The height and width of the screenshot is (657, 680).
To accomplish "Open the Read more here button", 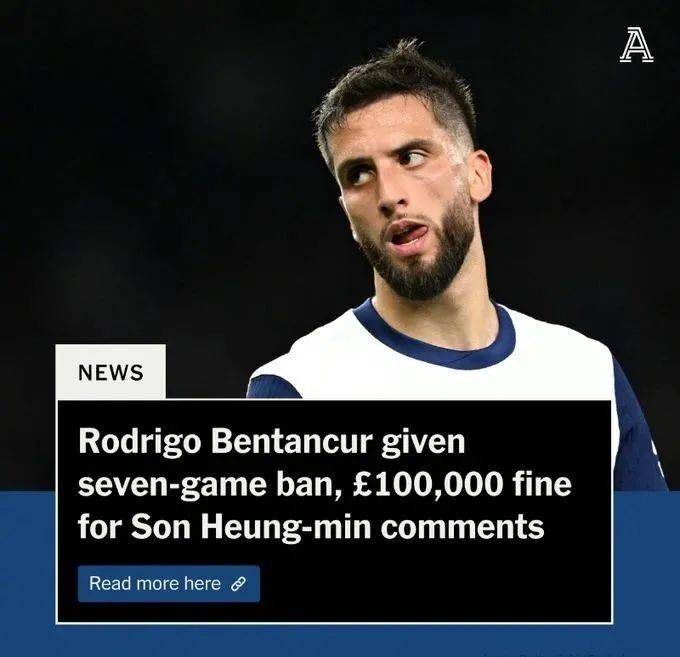I will tap(169, 584).
